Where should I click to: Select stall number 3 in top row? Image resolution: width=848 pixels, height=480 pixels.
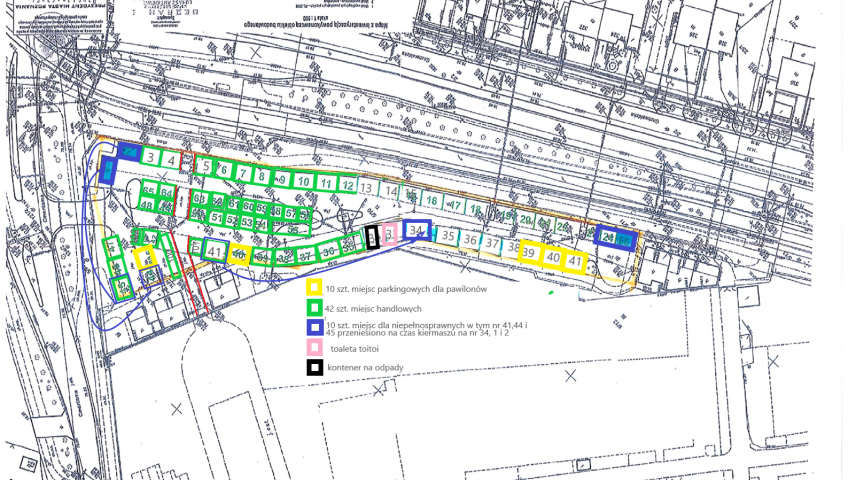pyautogui.click(x=151, y=158)
